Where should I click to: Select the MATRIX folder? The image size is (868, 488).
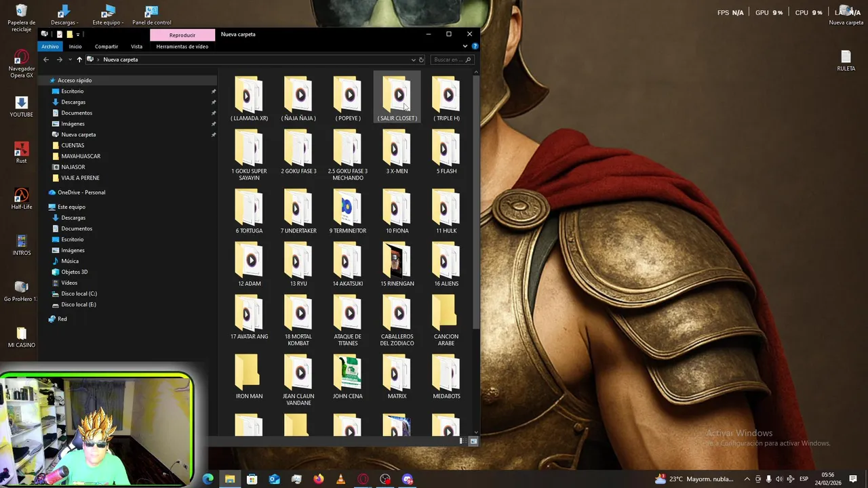point(397,377)
